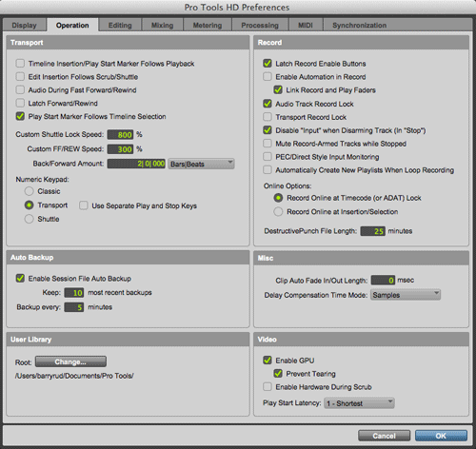This screenshot has height=449, width=476.
Task: Uncheck Audio Track Record Lock
Action: [268, 104]
